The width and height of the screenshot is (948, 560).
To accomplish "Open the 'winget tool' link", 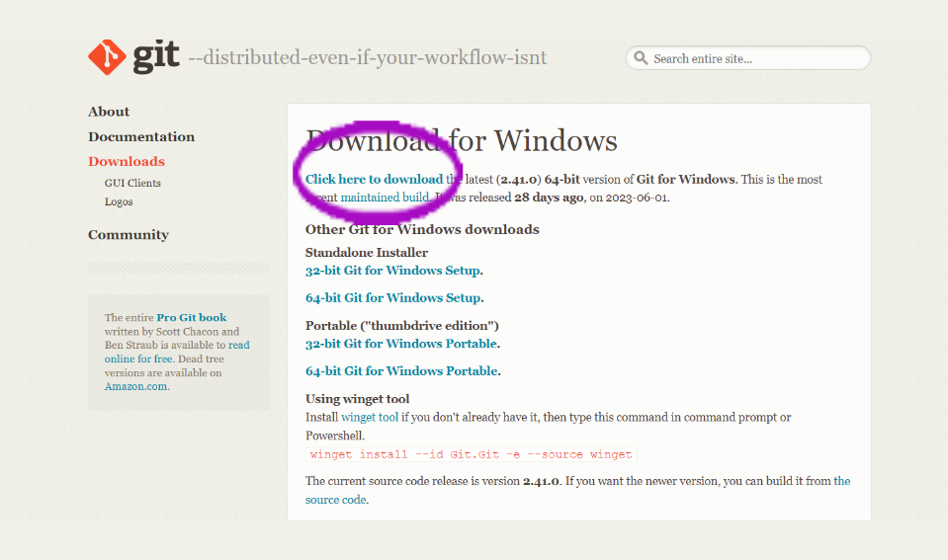I will (x=370, y=418).
